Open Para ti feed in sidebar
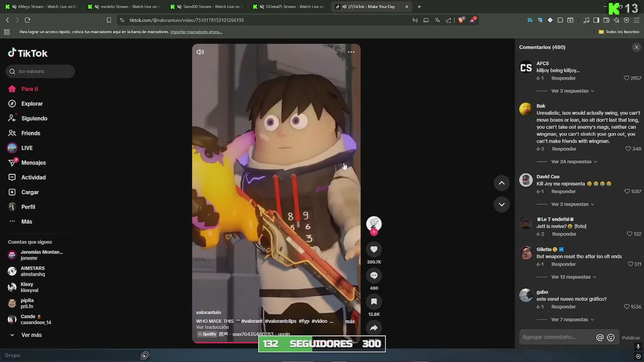The height and width of the screenshot is (362, 644). [x=30, y=89]
